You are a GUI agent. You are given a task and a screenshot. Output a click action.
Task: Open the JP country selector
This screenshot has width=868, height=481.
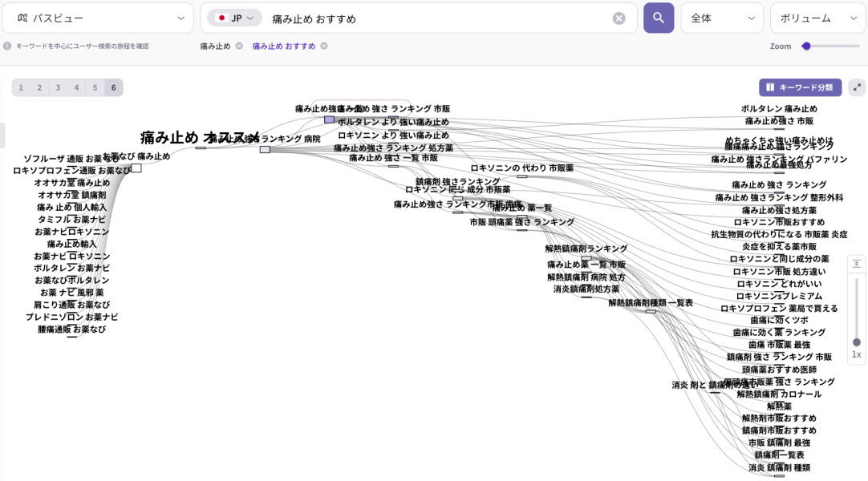pos(234,18)
